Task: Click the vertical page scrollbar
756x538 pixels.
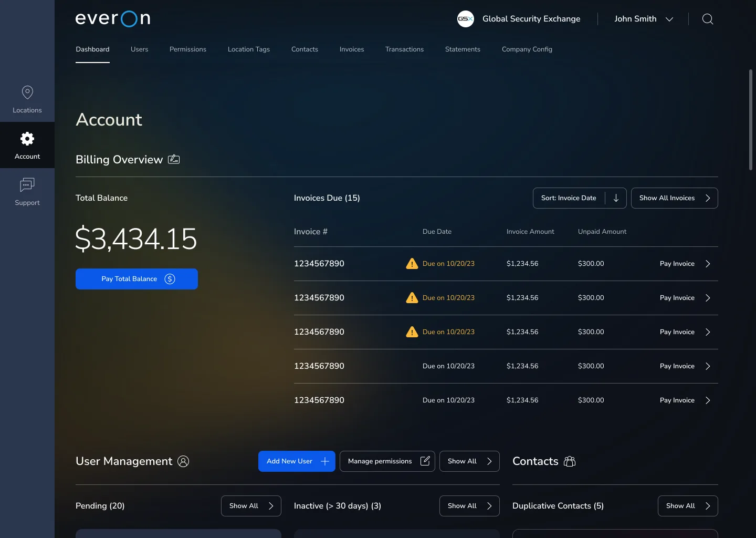Action: point(751,120)
